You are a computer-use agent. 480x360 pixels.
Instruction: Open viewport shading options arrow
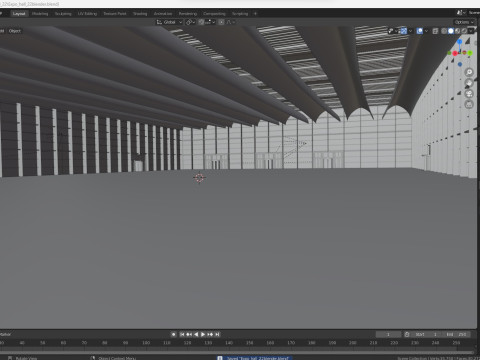pyautogui.click(x=471, y=31)
